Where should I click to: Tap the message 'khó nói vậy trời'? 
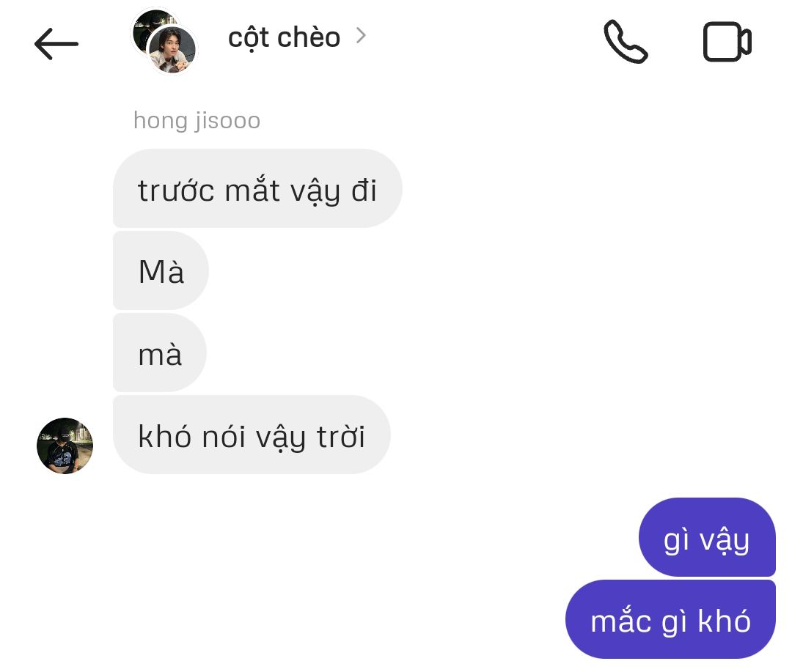[x=252, y=435]
